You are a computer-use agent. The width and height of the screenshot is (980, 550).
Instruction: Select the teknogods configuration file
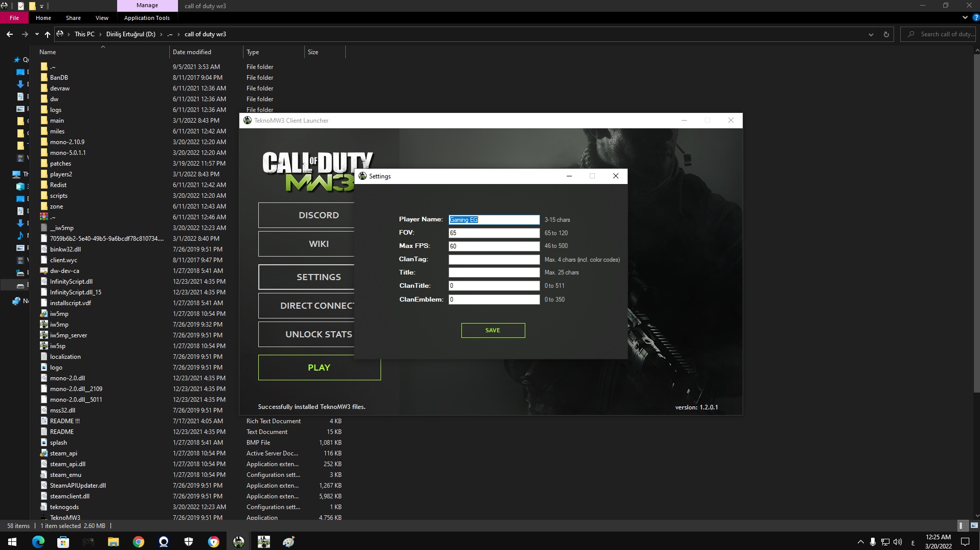[x=64, y=507]
